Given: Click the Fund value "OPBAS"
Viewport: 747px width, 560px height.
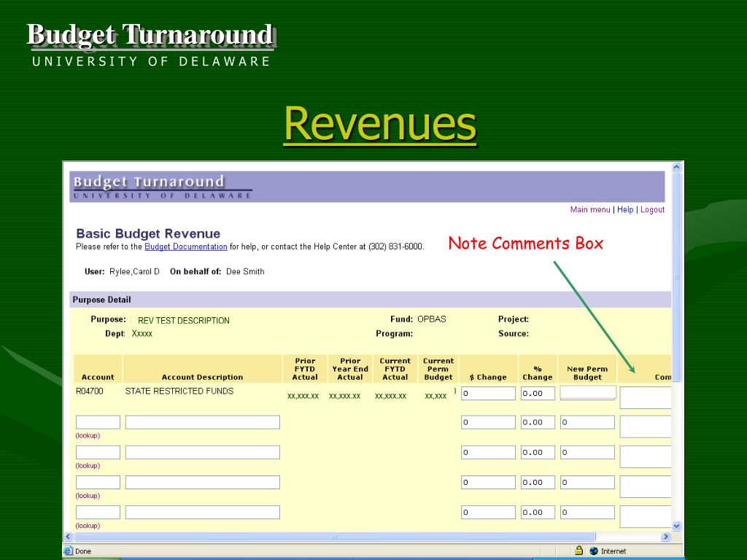Looking at the screenshot, I should tap(432, 319).
